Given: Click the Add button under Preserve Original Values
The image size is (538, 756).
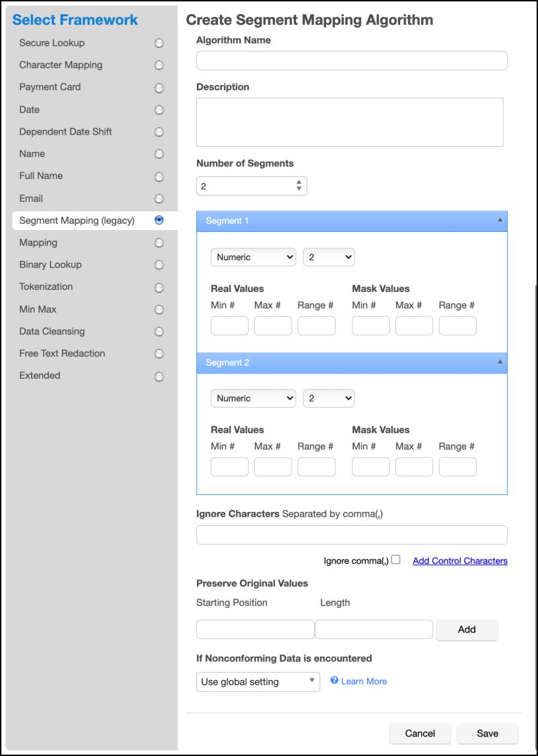Looking at the screenshot, I should coord(467,630).
